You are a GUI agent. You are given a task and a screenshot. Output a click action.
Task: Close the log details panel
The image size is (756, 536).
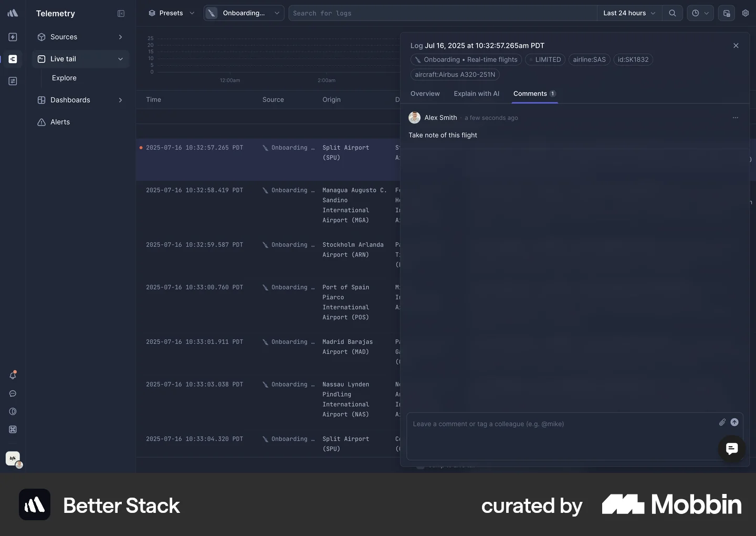tap(736, 46)
